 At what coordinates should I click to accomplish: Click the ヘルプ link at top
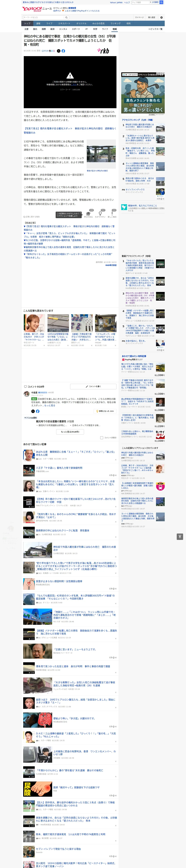click(127, 2)
